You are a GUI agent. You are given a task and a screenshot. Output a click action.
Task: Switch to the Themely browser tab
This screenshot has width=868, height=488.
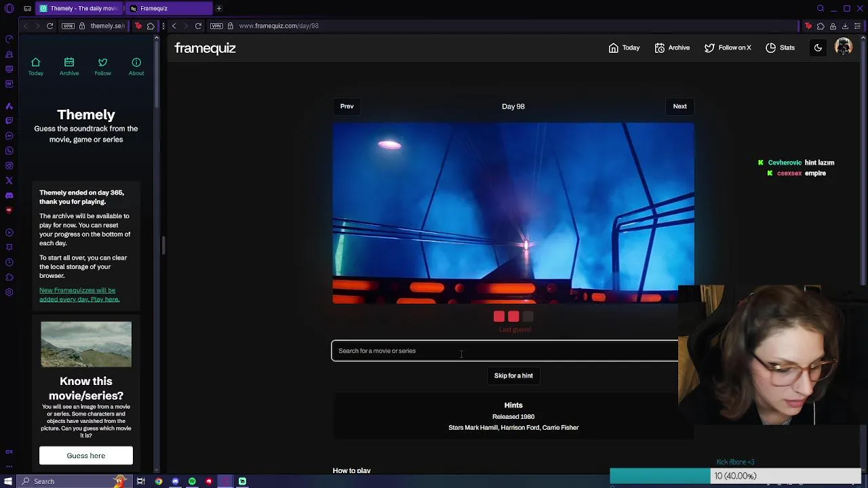pos(79,8)
